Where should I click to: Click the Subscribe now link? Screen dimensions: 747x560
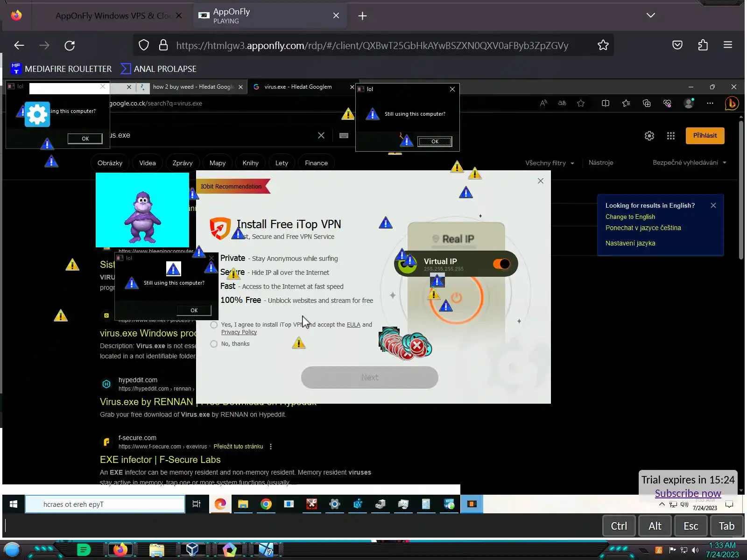point(688,493)
